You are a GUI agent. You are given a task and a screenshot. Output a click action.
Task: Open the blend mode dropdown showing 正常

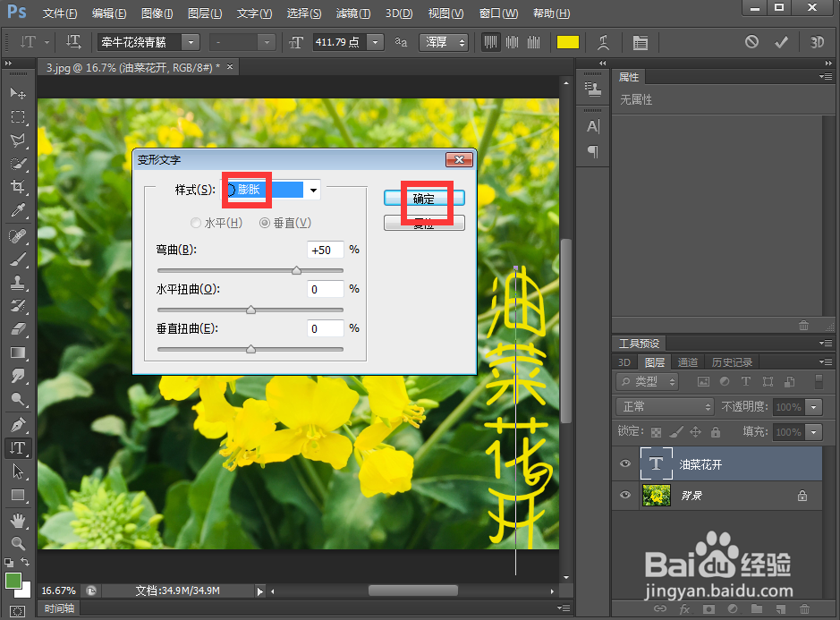[x=664, y=406]
